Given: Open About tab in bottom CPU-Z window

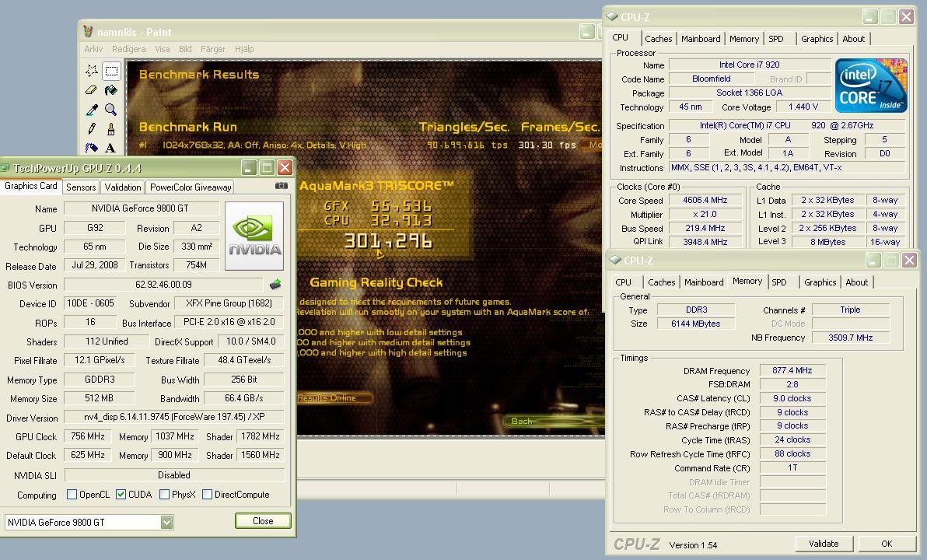Looking at the screenshot, I should (x=857, y=282).
